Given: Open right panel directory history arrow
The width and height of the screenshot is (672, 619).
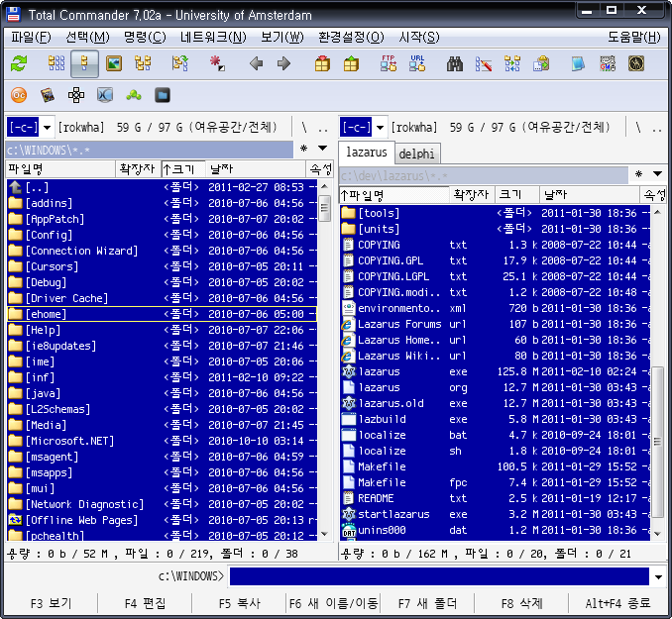Looking at the screenshot, I should tap(657, 174).
